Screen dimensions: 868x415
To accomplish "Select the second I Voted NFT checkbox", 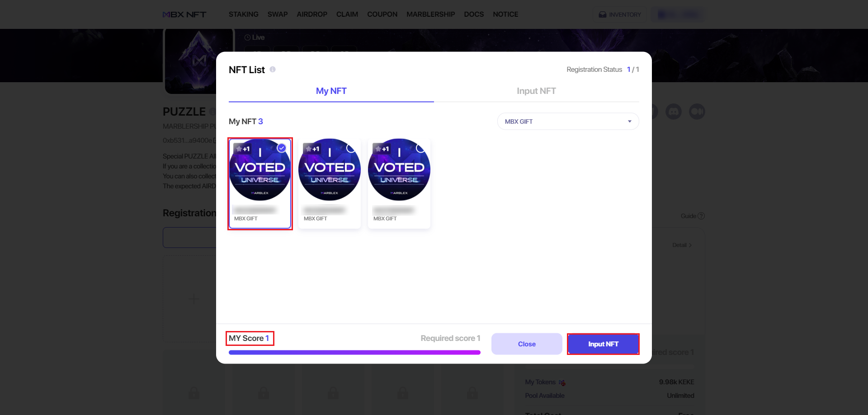I will click(351, 148).
